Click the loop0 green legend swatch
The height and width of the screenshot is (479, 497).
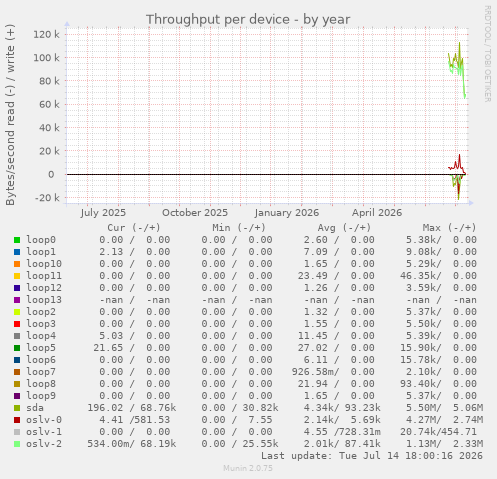pos(17,240)
